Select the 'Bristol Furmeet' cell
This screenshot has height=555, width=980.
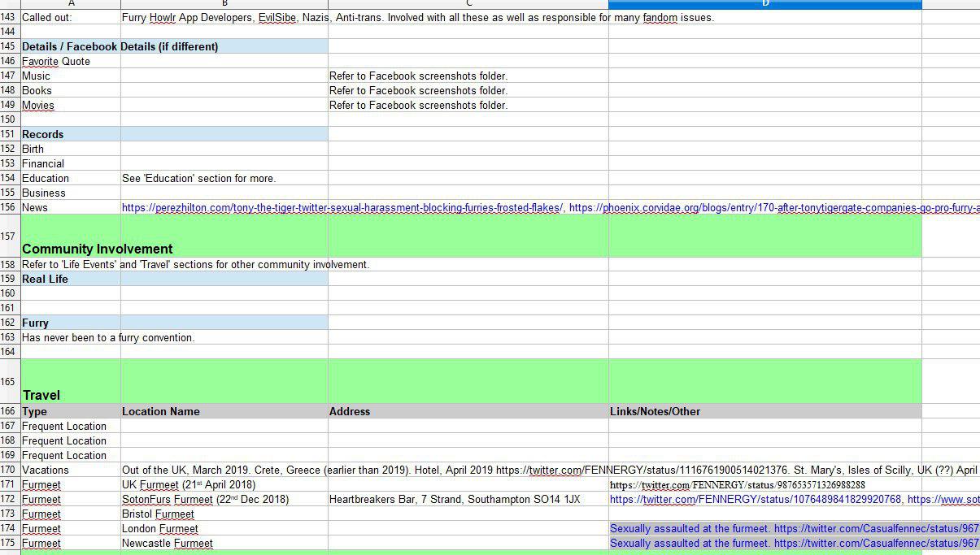(x=224, y=514)
